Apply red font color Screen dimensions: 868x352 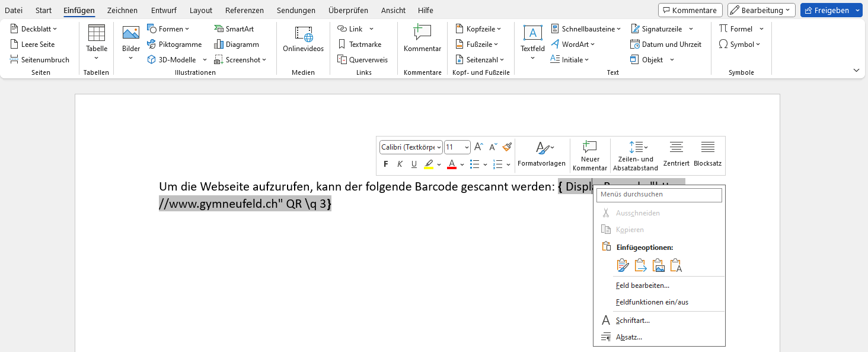click(452, 164)
